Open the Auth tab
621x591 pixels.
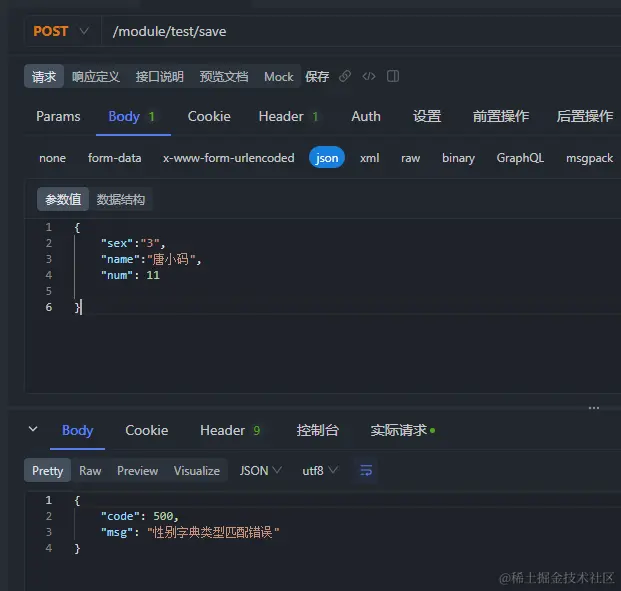(x=366, y=116)
